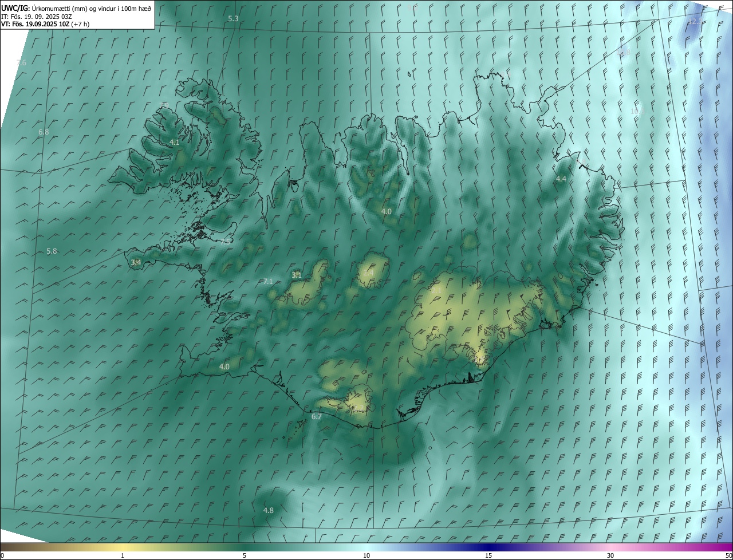Click the 5.3 value label on the map
733x560 pixels.
click(233, 19)
